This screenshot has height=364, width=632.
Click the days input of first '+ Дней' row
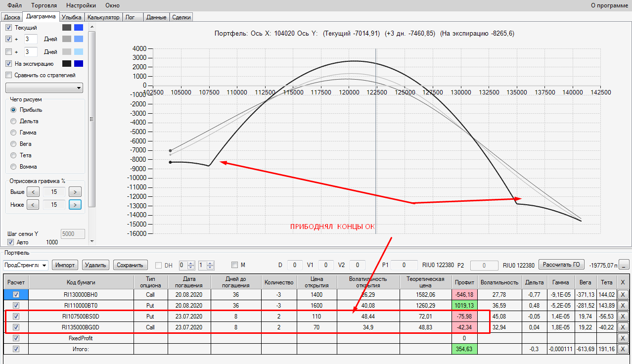click(31, 39)
